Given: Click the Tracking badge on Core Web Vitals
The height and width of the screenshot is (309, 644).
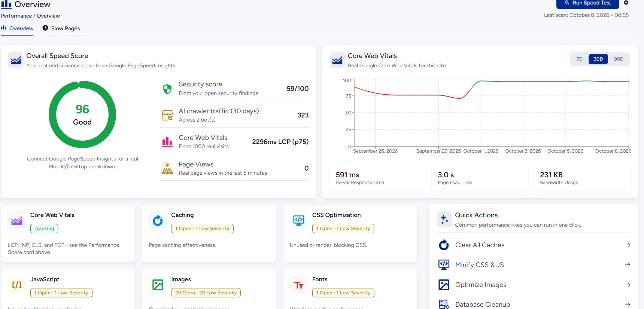Looking at the screenshot, I should [x=44, y=229].
